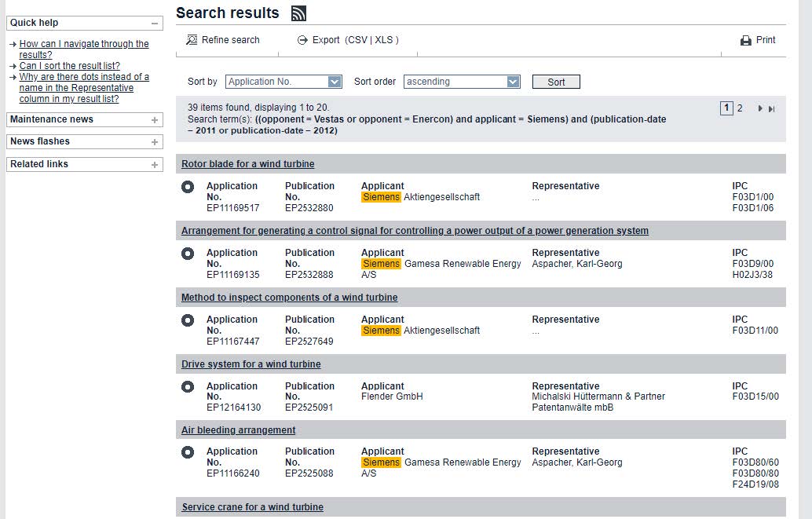
Task: Click the Refine search magnifier icon
Action: tap(192, 40)
